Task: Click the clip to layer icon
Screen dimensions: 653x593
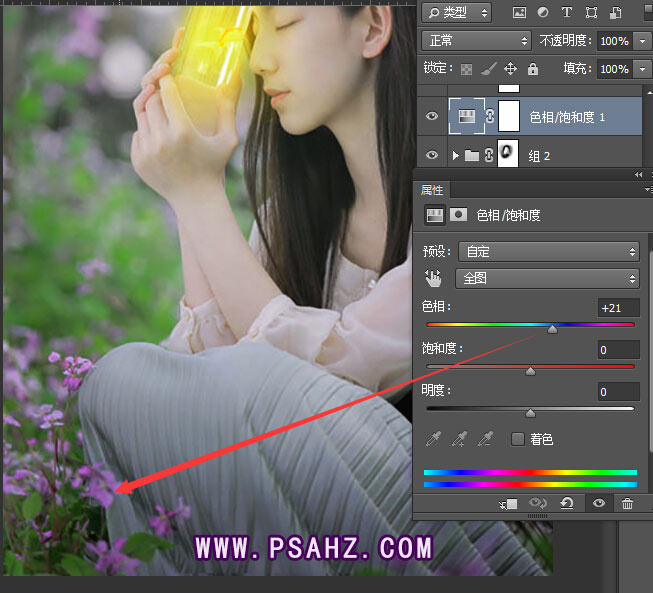Action: tap(507, 504)
